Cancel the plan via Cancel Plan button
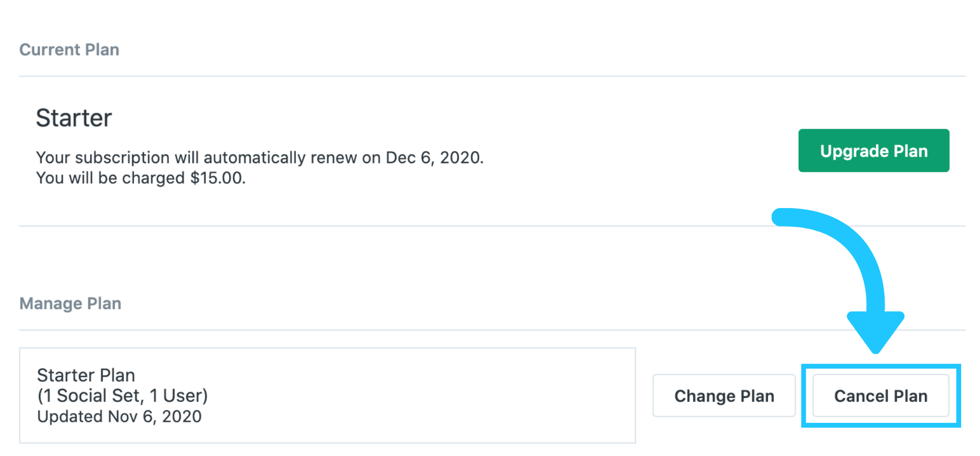This screenshot has width=980, height=456. (880, 396)
